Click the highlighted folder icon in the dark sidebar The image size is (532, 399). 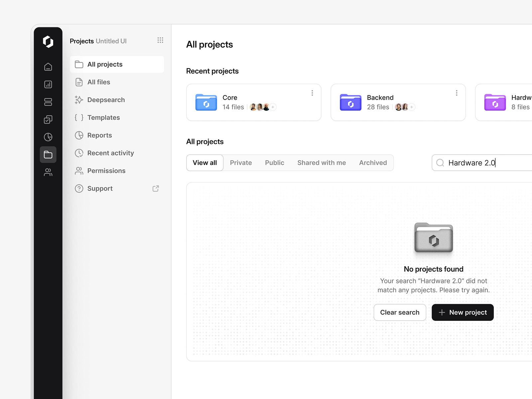tap(48, 154)
